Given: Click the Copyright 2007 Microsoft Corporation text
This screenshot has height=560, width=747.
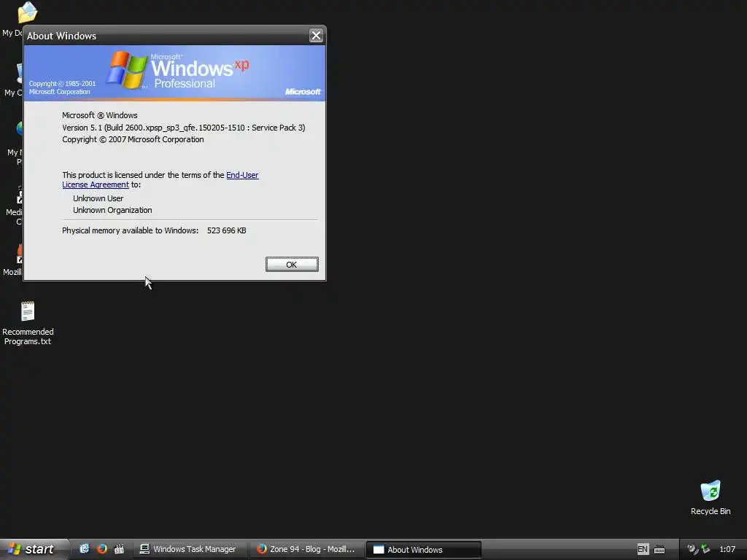Looking at the screenshot, I should 133,139.
